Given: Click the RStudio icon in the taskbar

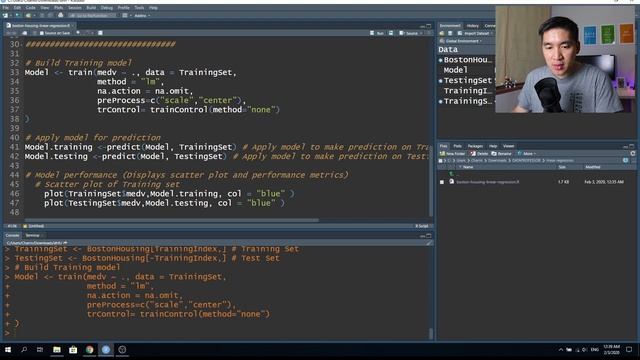Looking at the screenshot, I should pyautogui.click(x=106, y=349).
